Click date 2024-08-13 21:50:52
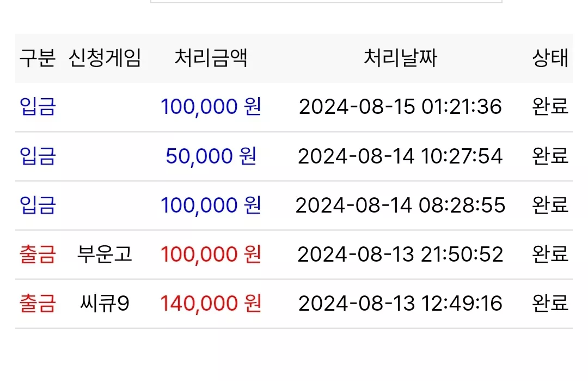The width and height of the screenshot is (588, 381). 401,255
